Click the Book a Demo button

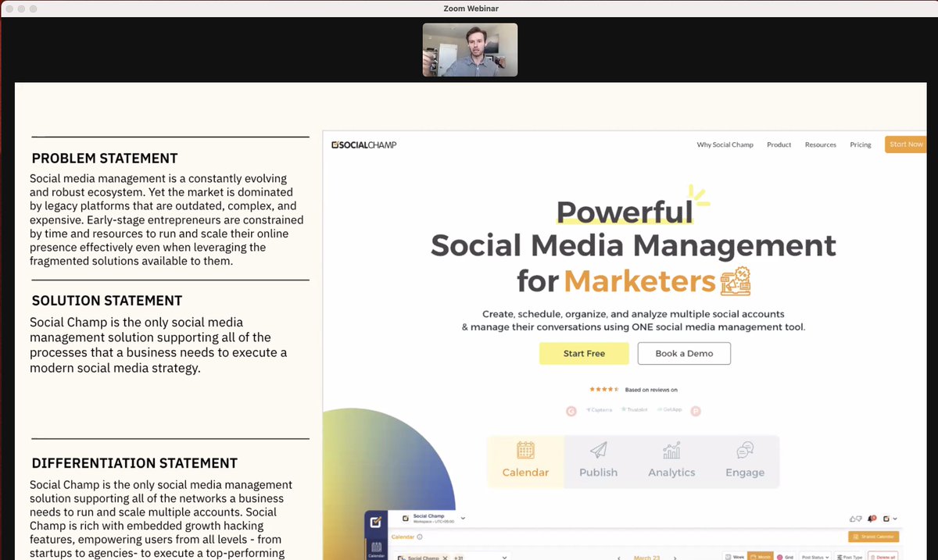pos(684,353)
